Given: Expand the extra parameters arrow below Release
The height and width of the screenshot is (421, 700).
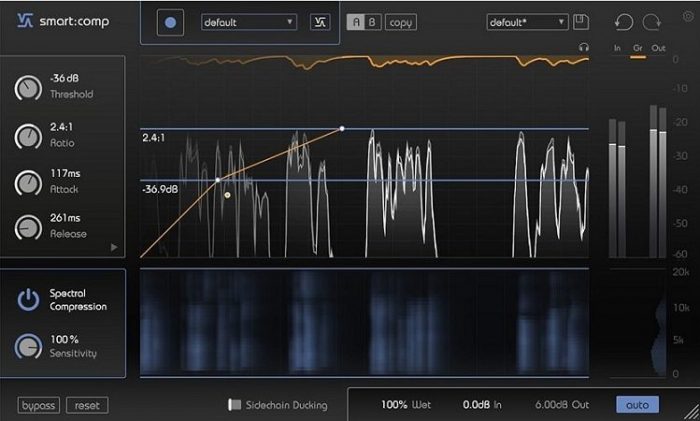Looking at the screenshot, I should click(x=113, y=246).
